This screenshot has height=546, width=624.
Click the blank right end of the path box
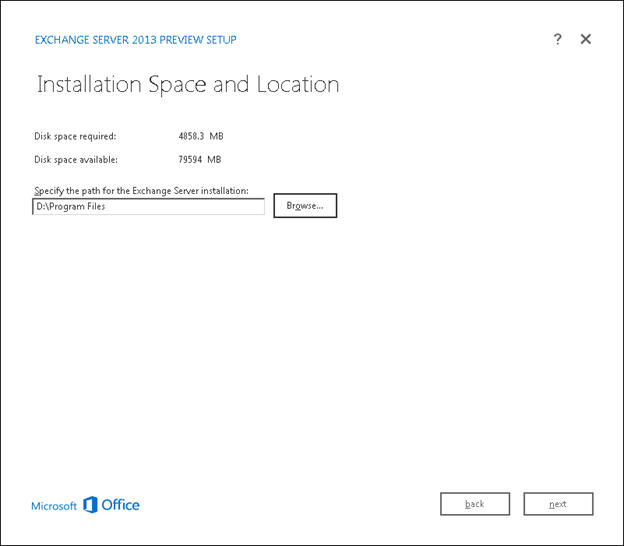(240, 206)
